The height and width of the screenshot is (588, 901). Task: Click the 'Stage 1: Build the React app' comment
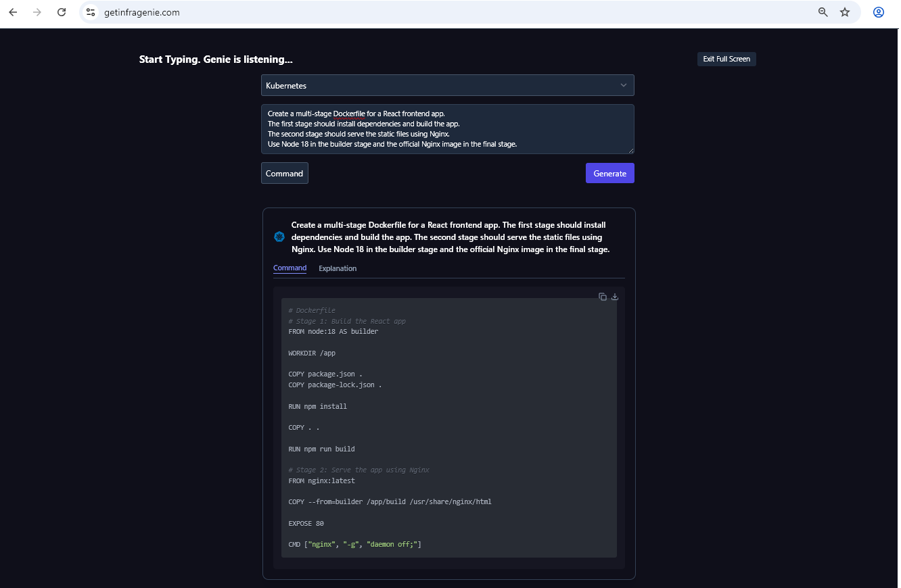tap(347, 321)
